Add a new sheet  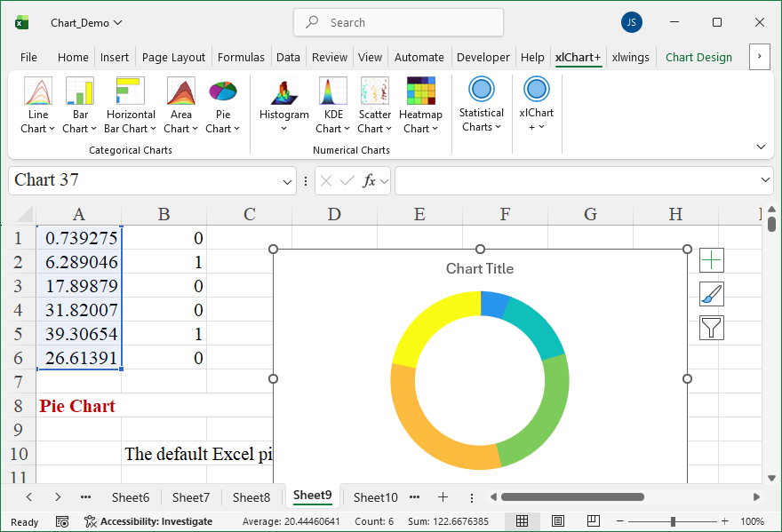coord(443,497)
